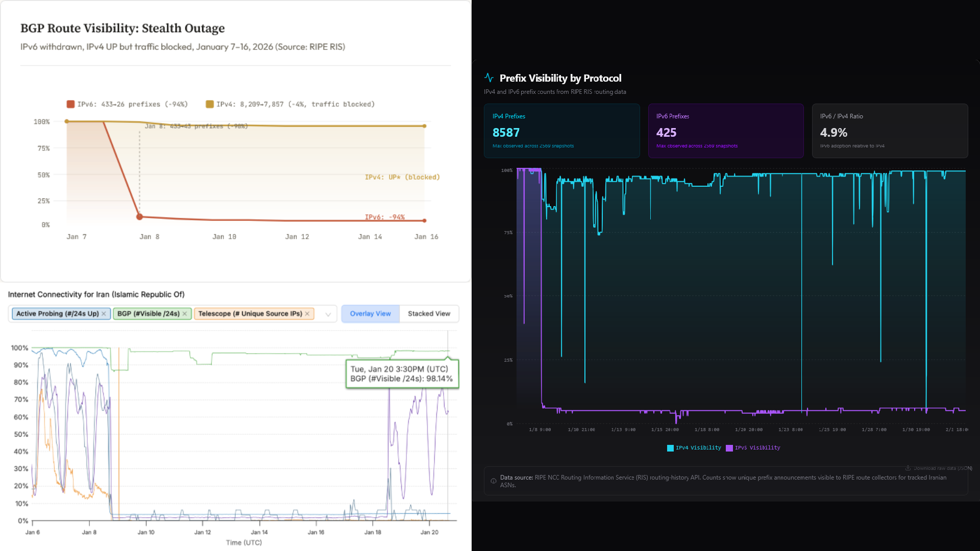Toggle the IPv4 gold legend square
This screenshot has height=551, width=980.
pyautogui.click(x=209, y=104)
